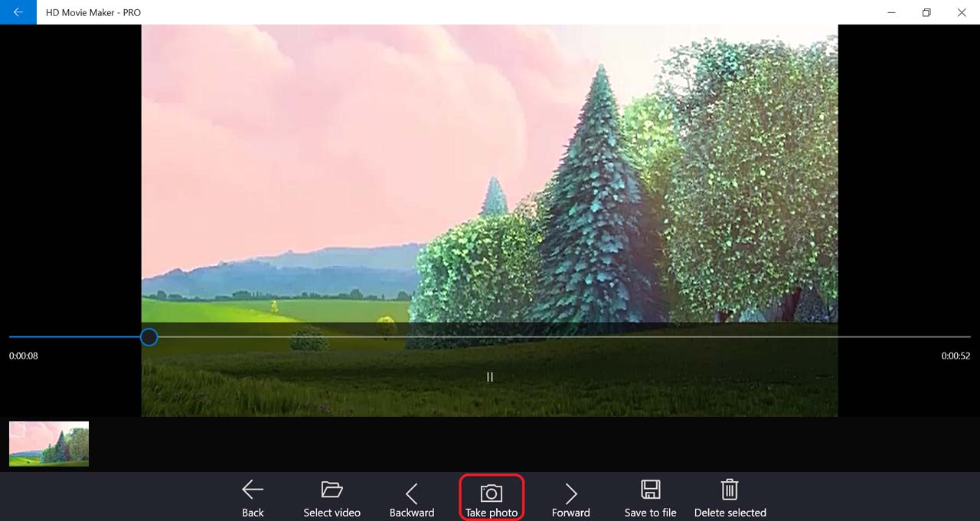Click the HD Movie Maker - PRO title
The width and height of the screenshot is (980, 521).
[x=93, y=12]
